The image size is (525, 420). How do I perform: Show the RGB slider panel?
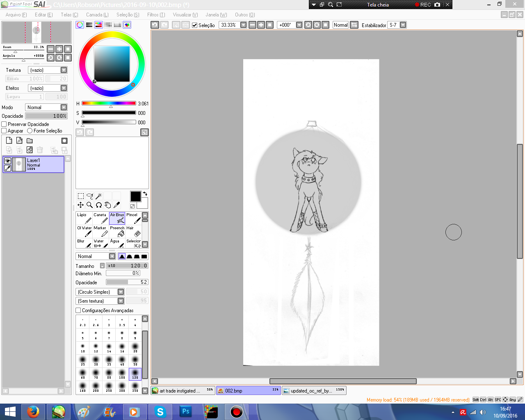(x=89, y=25)
